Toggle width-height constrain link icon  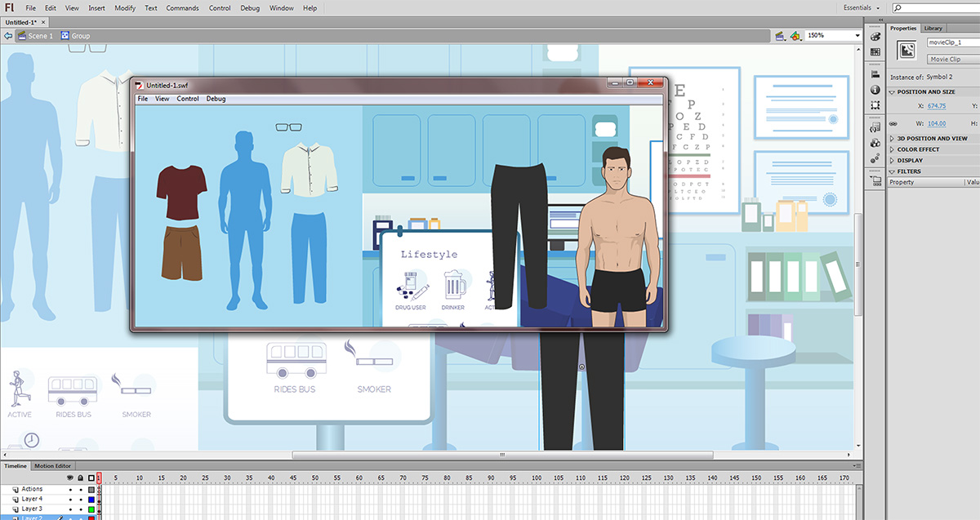pos(894,123)
